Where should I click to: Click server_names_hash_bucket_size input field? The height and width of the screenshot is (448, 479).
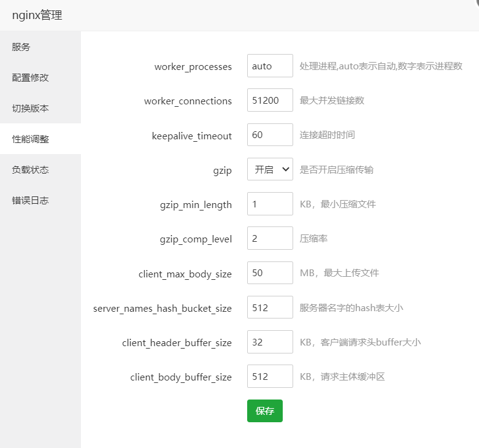point(270,307)
